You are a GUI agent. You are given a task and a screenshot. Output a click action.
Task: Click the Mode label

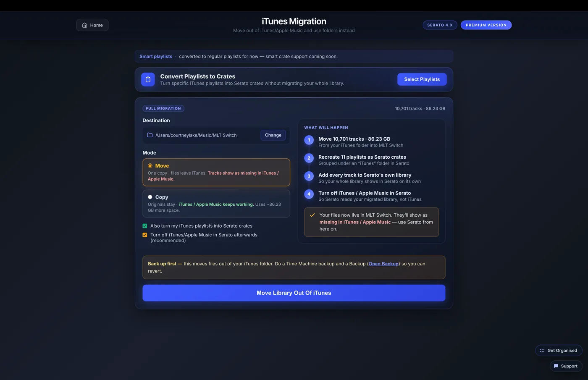pos(149,153)
